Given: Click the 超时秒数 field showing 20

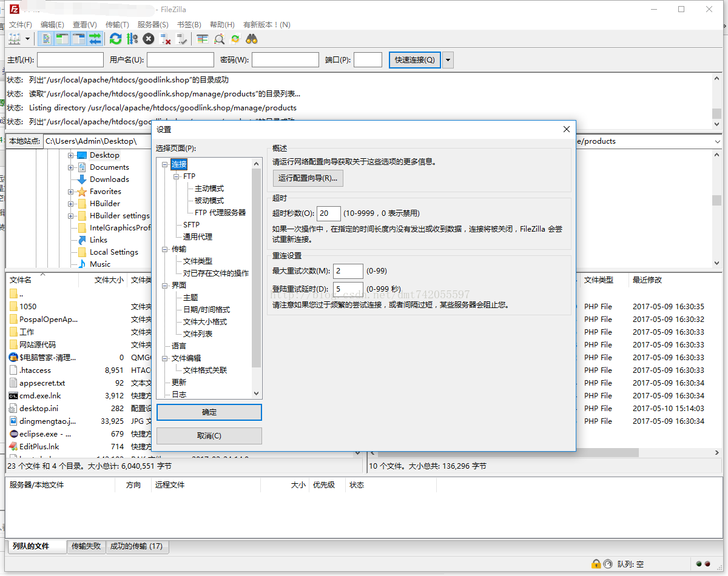Looking at the screenshot, I should point(329,213).
